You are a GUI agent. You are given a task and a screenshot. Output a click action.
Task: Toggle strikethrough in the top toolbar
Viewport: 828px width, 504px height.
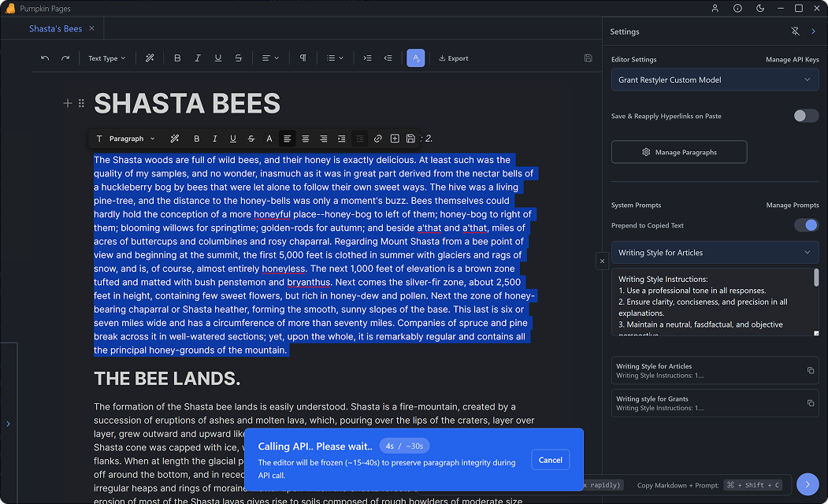click(x=238, y=58)
